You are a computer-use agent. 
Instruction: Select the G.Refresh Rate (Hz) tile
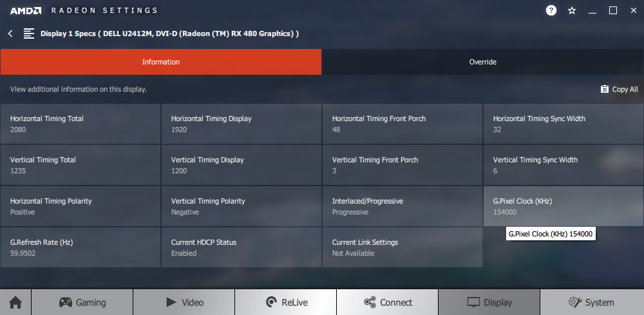coord(80,247)
